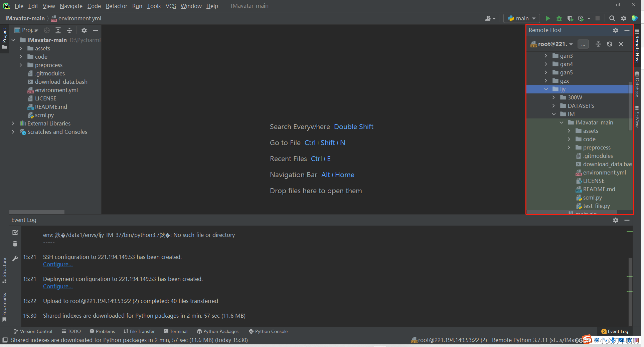Click the JetBrains toolbox icon at top right
Image resolution: width=644 pixels, height=347 pixels.
tap(635, 18)
